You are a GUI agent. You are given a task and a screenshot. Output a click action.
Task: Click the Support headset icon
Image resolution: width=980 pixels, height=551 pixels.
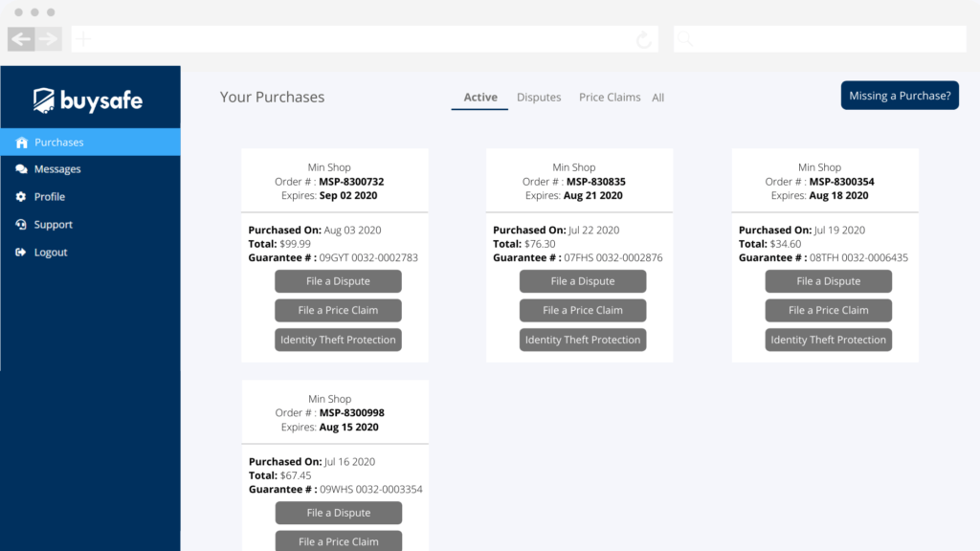tap(21, 224)
